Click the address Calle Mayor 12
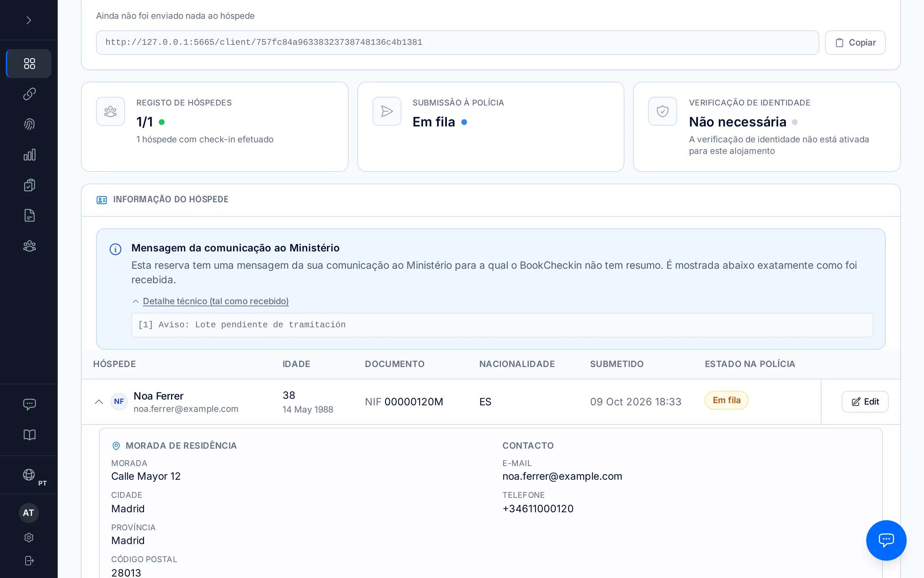 pyautogui.click(x=146, y=476)
